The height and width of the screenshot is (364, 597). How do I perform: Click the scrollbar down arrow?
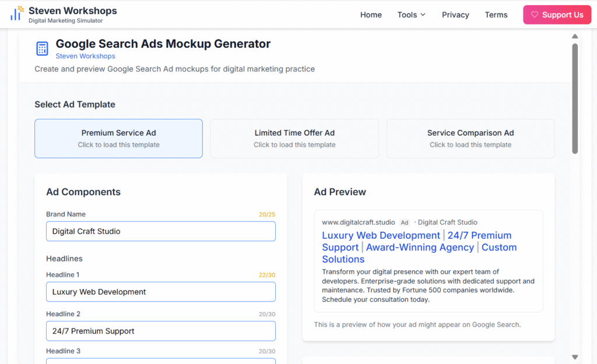575,357
